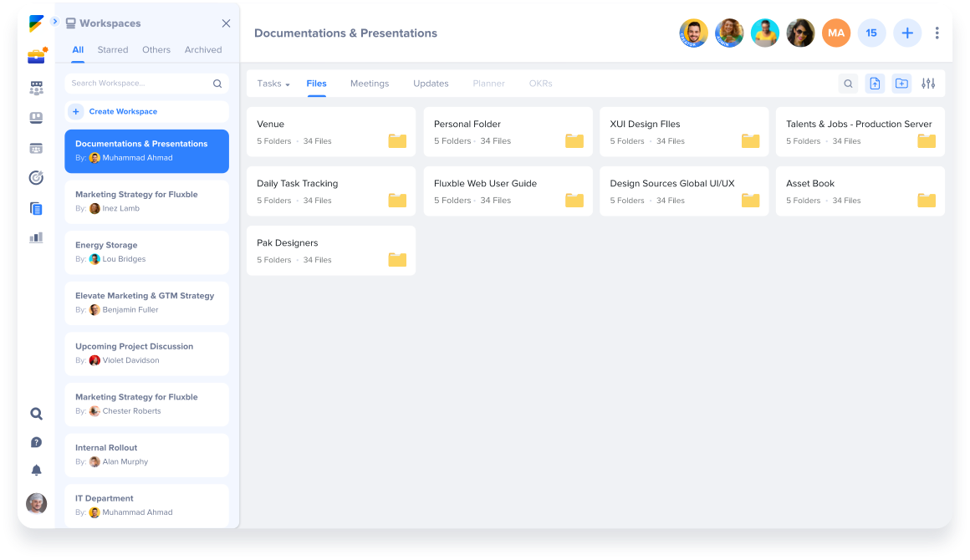Open notifications bell icon
The height and width of the screenshot is (560, 970).
pyautogui.click(x=37, y=471)
